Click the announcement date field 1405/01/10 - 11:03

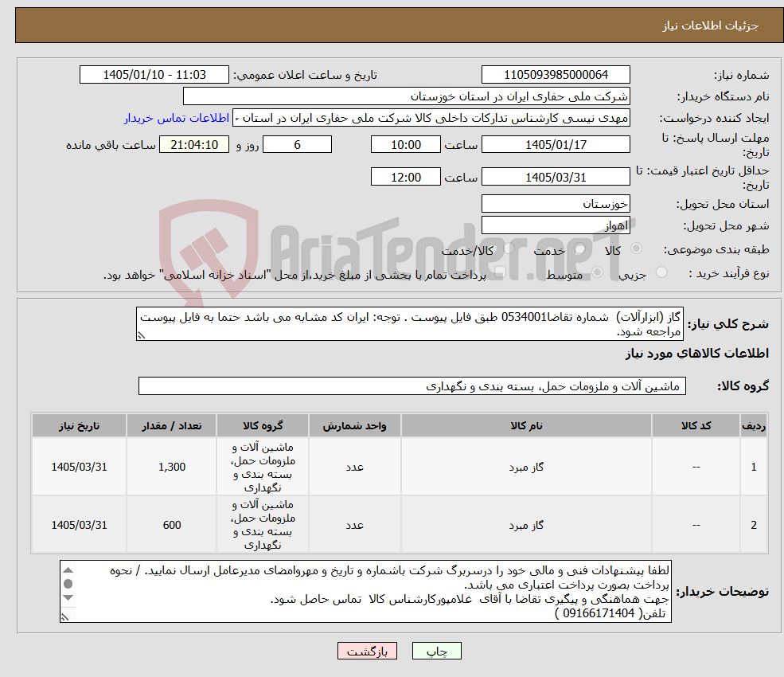[x=154, y=75]
